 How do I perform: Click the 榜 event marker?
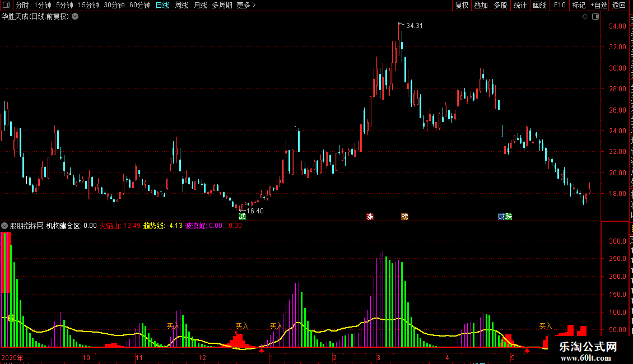pos(404,217)
